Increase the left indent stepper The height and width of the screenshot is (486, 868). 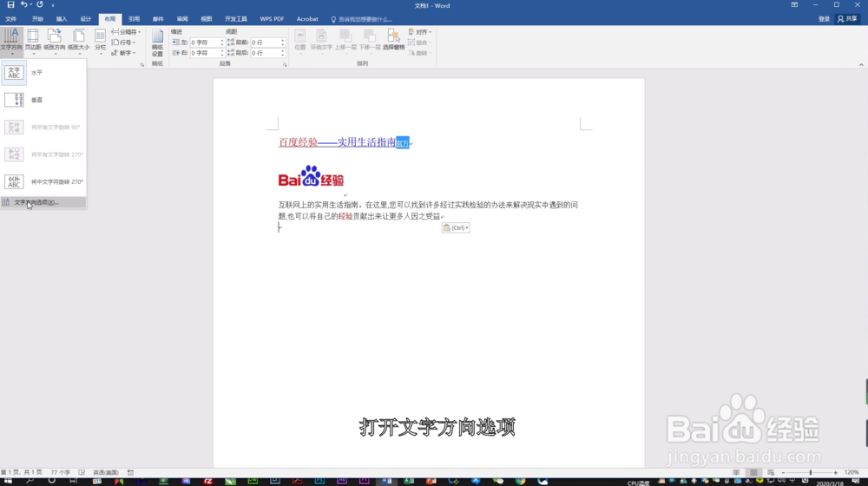pos(222,41)
